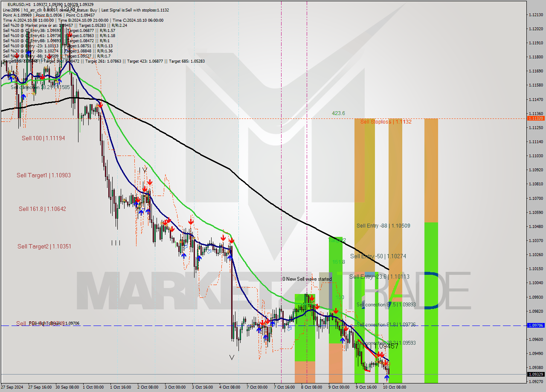The height and width of the screenshot is (392, 546).
Task: Click the orange 1.11320 price tag on axis
Action: pyautogui.click(x=536, y=118)
